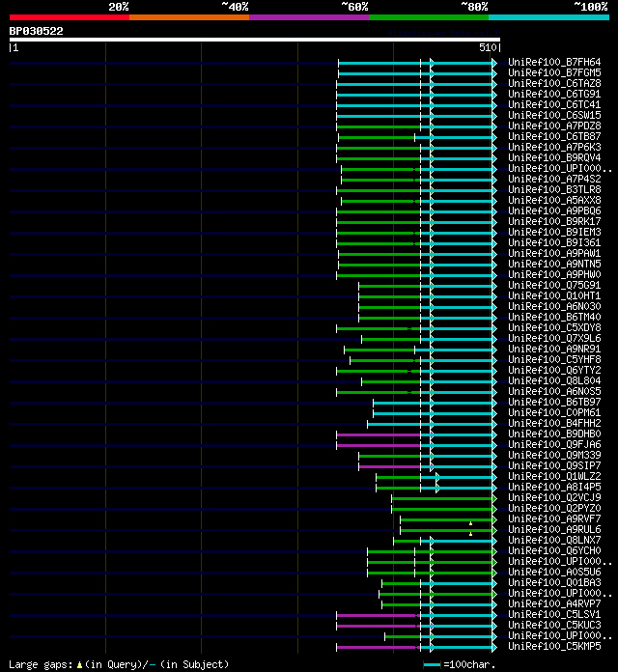
Task: Select the UniRef100_Q1WLZ2 label
Action: [x=554, y=476]
